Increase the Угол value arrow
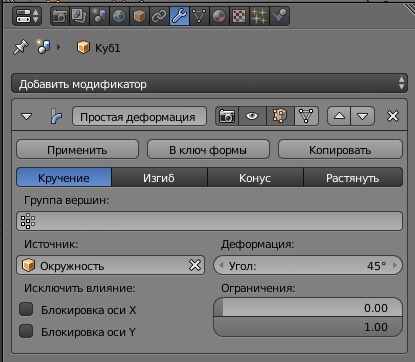Image resolution: width=415 pixels, height=362 pixels. click(x=395, y=265)
